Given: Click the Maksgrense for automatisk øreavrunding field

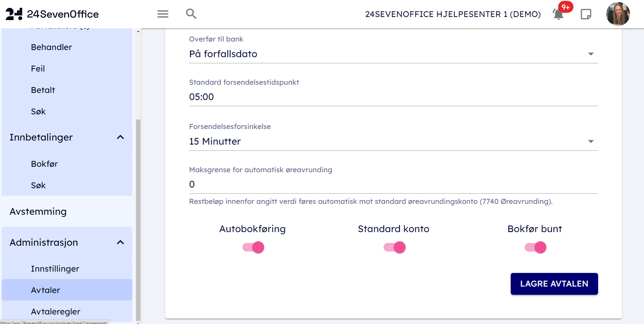Looking at the screenshot, I should 393,184.
